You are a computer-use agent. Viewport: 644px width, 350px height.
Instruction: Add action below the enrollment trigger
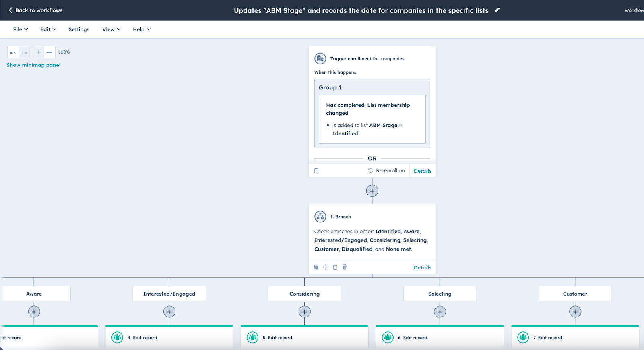point(372,191)
